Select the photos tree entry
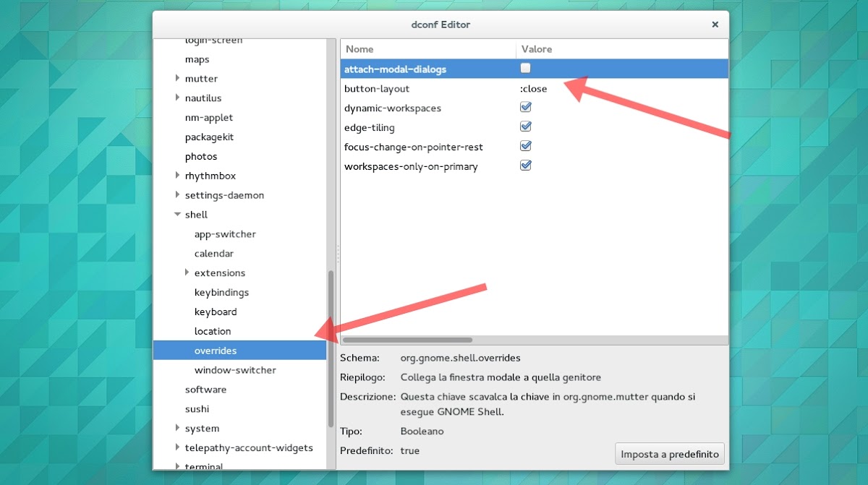This screenshot has height=485, width=868. pos(201,156)
